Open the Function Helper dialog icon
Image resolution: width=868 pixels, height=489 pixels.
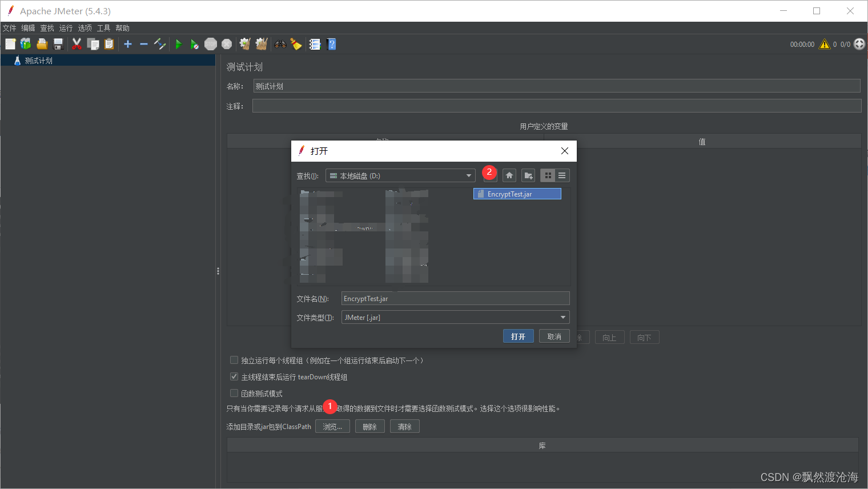(x=315, y=44)
